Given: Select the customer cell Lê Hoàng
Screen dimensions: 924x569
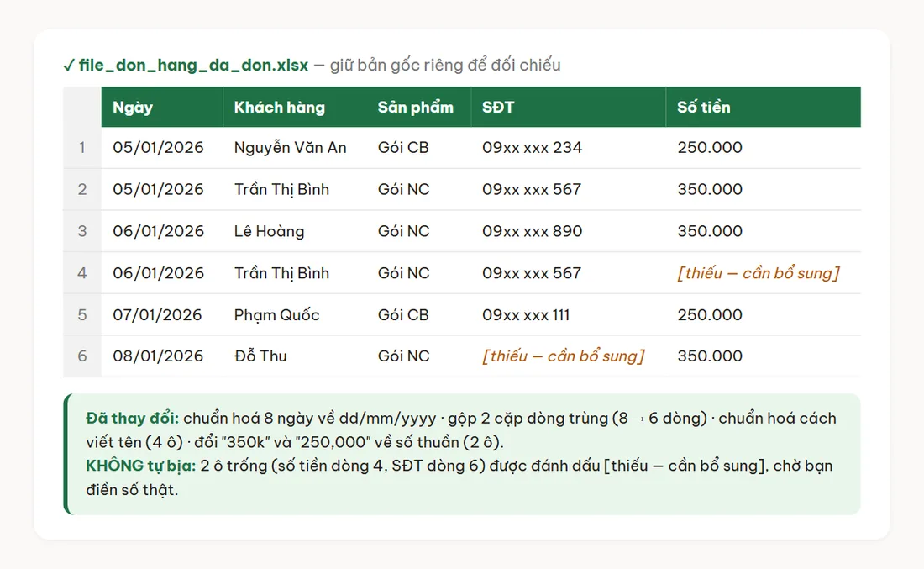Looking at the screenshot, I should click(270, 231).
